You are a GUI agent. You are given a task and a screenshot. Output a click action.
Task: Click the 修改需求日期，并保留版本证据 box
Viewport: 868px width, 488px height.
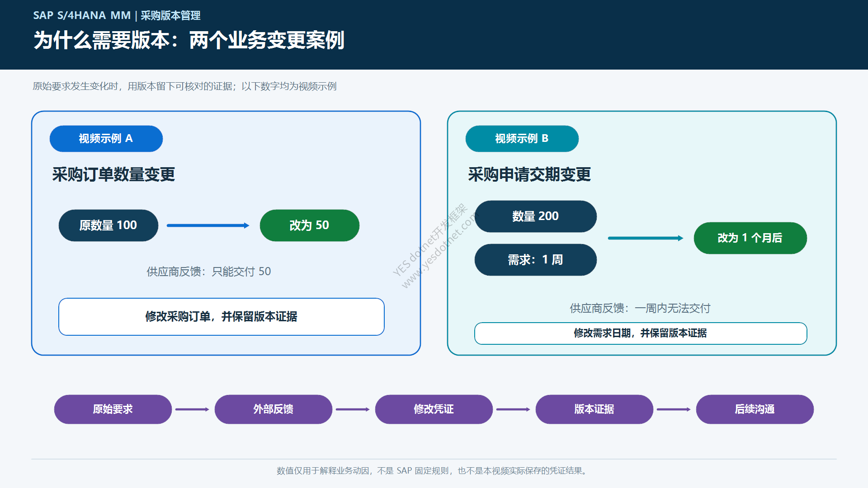[641, 333]
